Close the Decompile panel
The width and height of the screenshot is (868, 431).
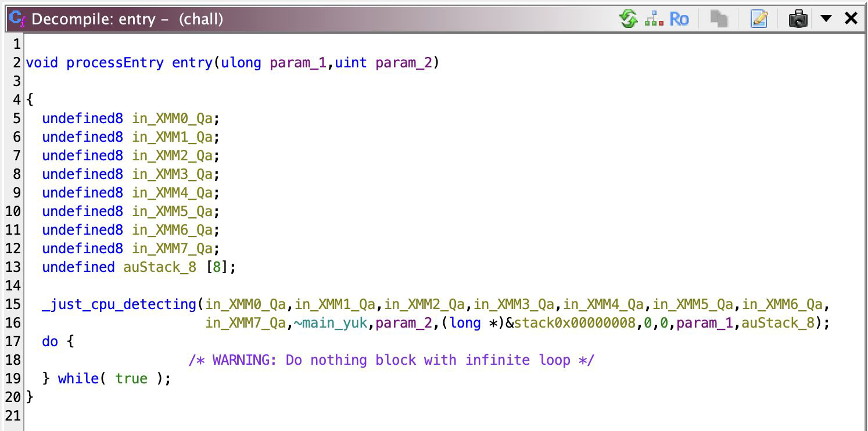pyautogui.click(x=851, y=19)
